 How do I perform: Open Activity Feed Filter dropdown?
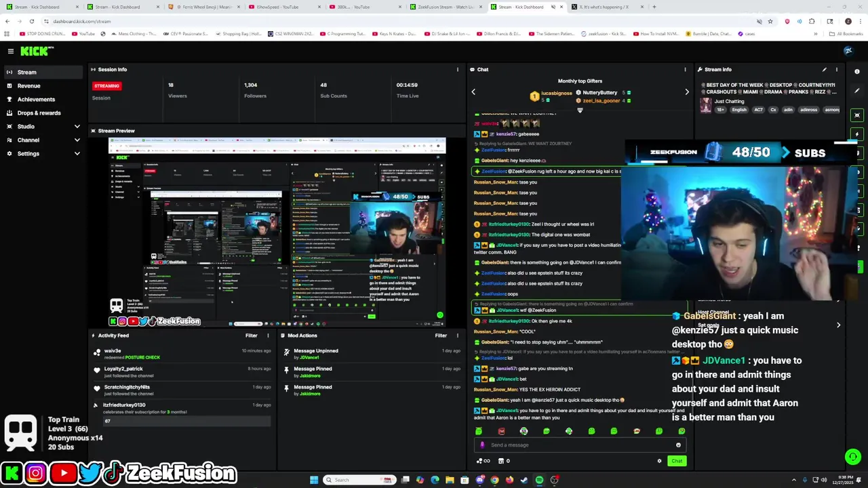point(252,335)
